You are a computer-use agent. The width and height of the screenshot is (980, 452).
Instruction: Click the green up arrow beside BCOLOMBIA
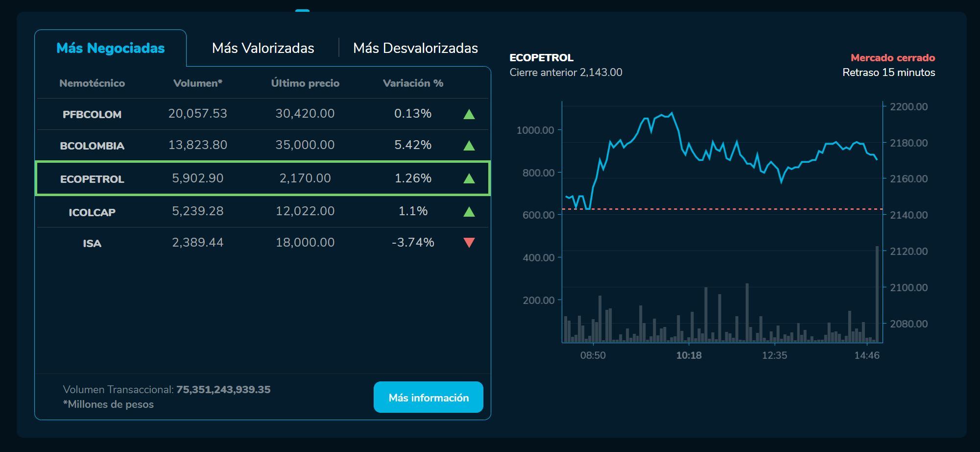470,146
